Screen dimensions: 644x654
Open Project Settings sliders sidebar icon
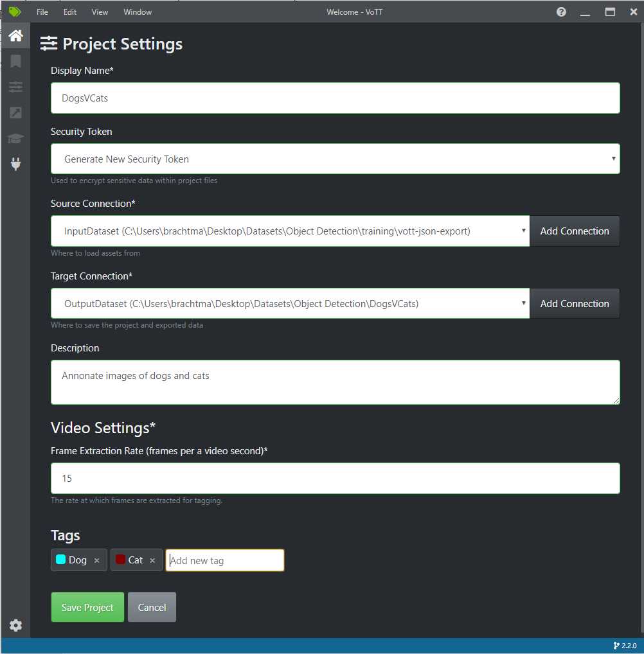15,87
